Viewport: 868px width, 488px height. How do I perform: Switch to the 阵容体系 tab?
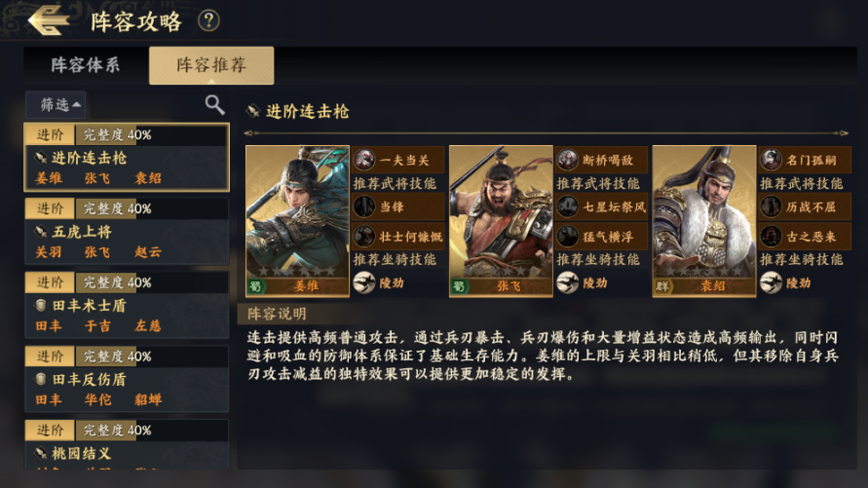click(86, 66)
